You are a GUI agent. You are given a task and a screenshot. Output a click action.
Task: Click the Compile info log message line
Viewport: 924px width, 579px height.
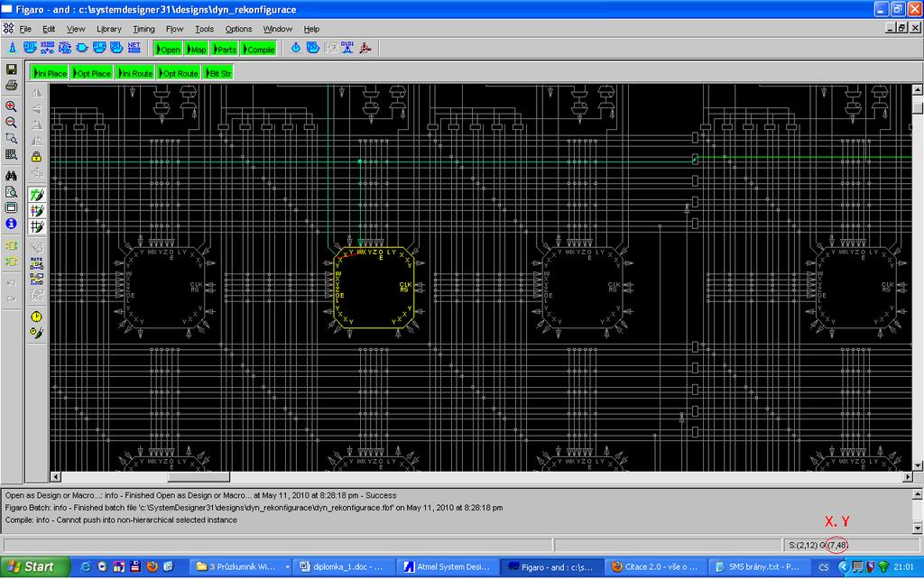click(x=122, y=520)
